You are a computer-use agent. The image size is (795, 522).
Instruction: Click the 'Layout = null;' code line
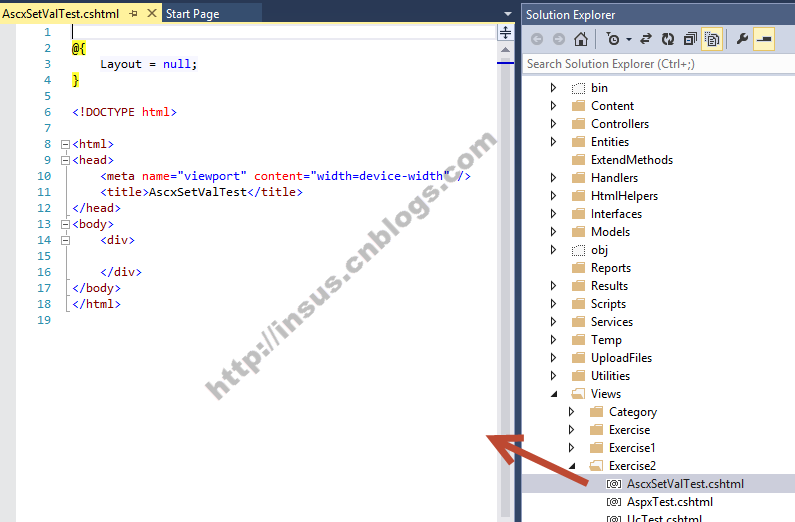149,64
